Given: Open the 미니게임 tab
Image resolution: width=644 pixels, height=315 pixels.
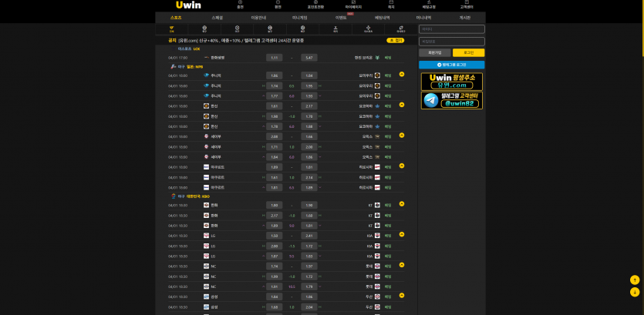Looking at the screenshot, I should [x=299, y=17].
